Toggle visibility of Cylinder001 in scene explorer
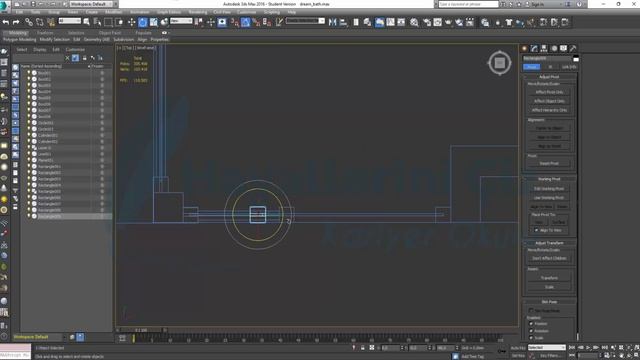This screenshot has height=360, width=640. tap(29, 135)
